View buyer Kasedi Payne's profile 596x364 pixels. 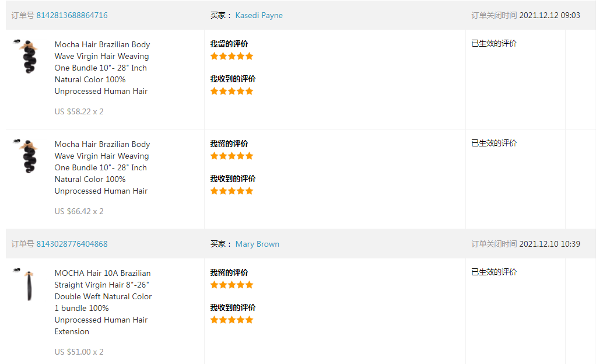[259, 15]
